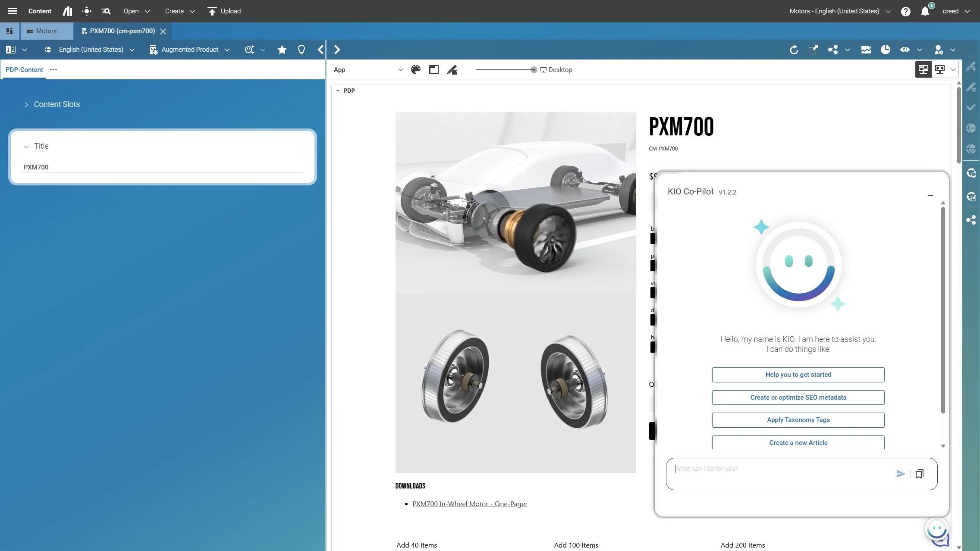Screen dimensions: 980x551
Task: Collapse the Title field group
Action: coord(26,147)
